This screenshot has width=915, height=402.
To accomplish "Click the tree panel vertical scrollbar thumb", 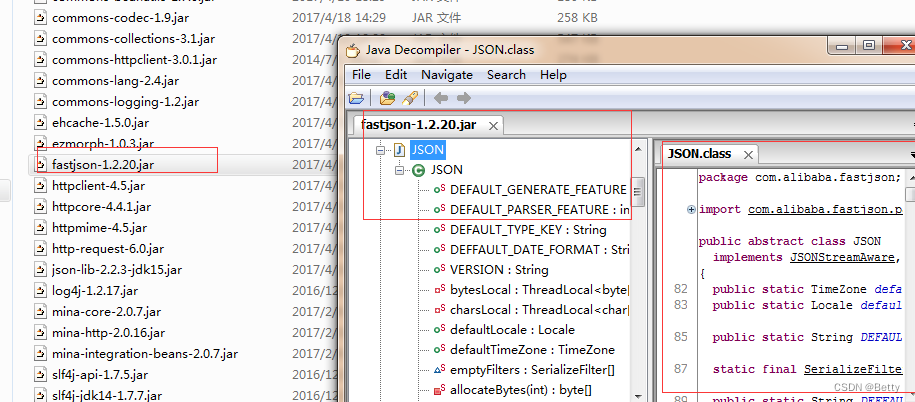I will pyautogui.click(x=638, y=192).
